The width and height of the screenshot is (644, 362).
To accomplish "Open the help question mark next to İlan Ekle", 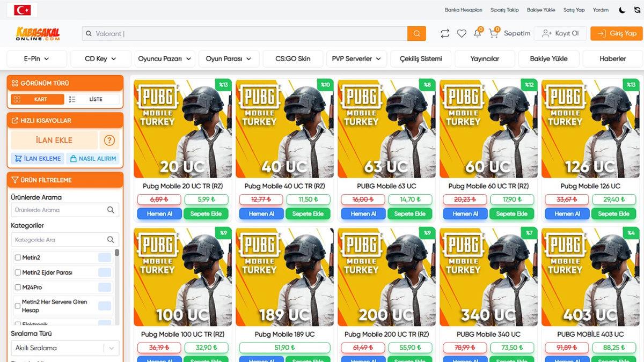I will tap(109, 140).
